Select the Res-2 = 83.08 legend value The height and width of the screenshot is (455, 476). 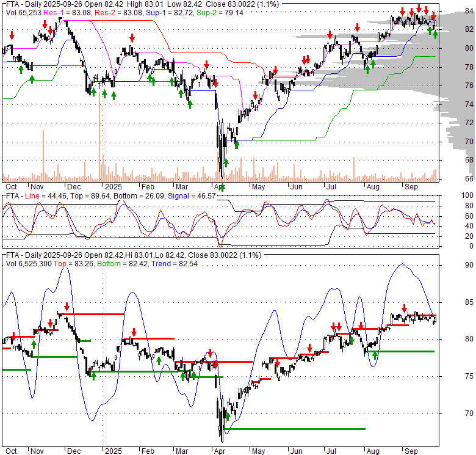coord(119,12)
